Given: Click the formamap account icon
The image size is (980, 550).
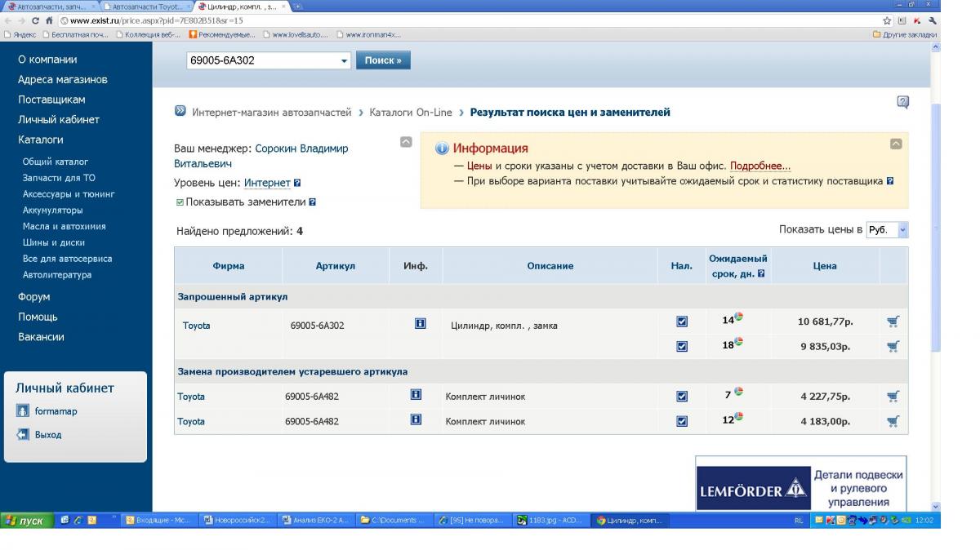Looking at the screenshot, I should tap(23, 411).
